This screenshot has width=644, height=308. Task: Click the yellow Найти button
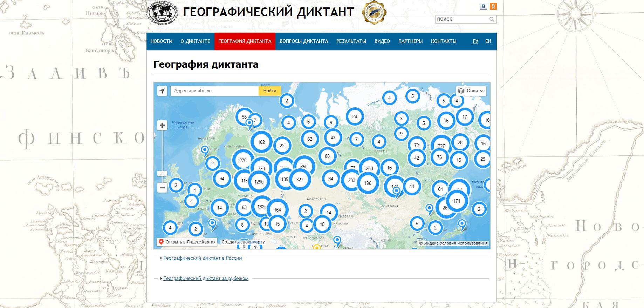(x=270, y=91)
